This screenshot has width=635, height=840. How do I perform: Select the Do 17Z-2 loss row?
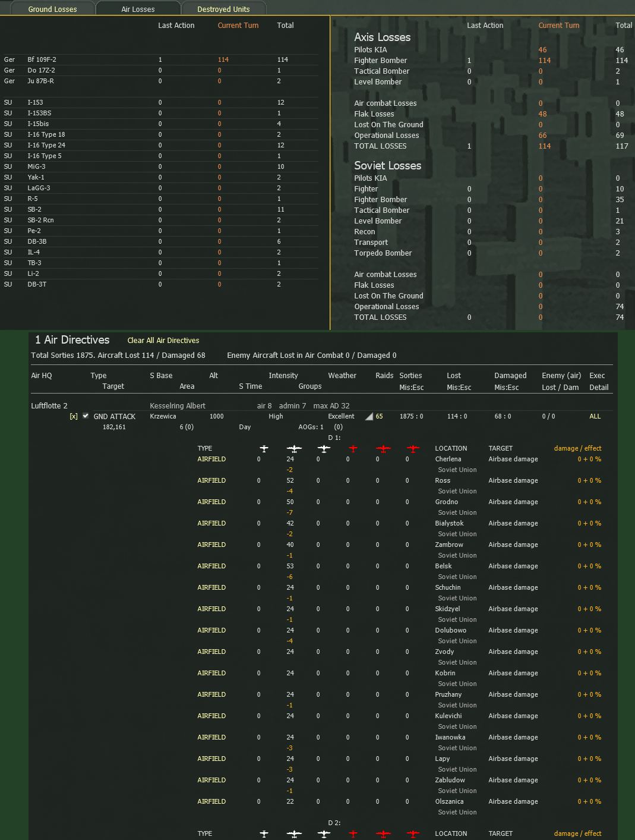[x=160, y=70]
